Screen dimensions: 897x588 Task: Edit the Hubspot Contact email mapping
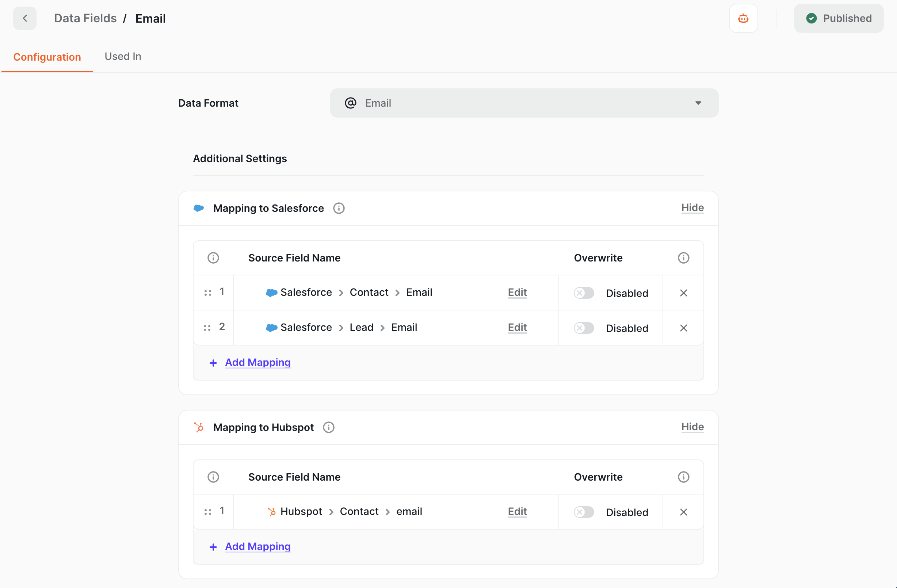click(517, 511)
